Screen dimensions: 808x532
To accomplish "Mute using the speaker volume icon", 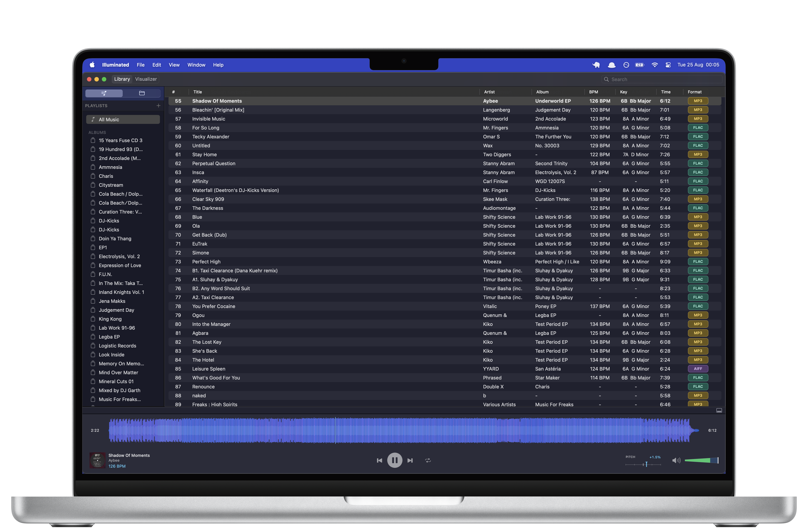I will pyautogui.click(x=676, y=460).
